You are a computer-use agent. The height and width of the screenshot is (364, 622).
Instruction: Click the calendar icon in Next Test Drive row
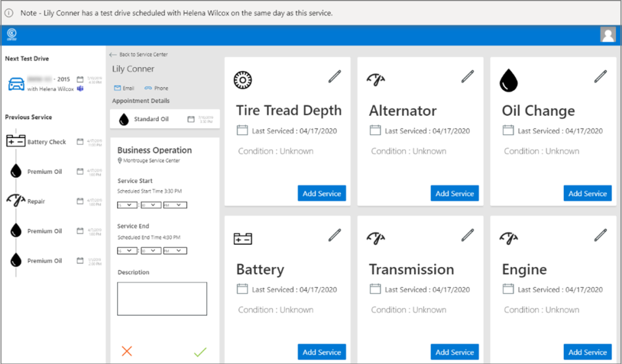(x=80, y=79)
